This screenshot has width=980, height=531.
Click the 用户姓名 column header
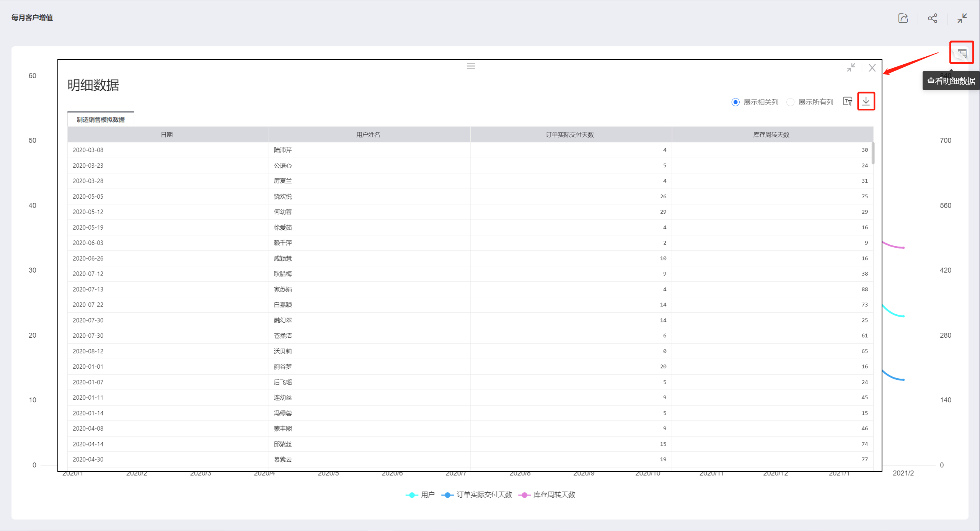(368, 135)
